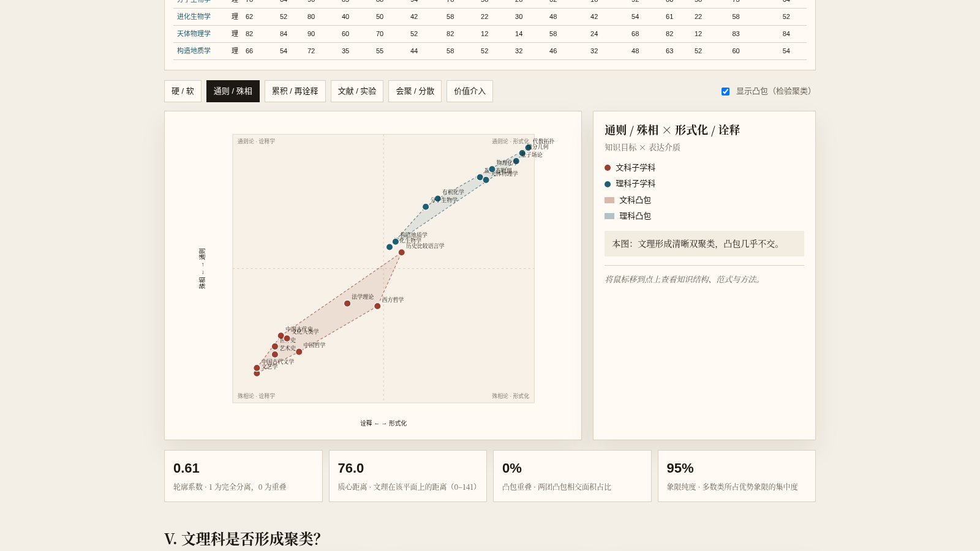Click the 诠释 ← → 形式化 axis label
Image resolution: width=980 pixels, height=551 pixels.
click(383, 423)
